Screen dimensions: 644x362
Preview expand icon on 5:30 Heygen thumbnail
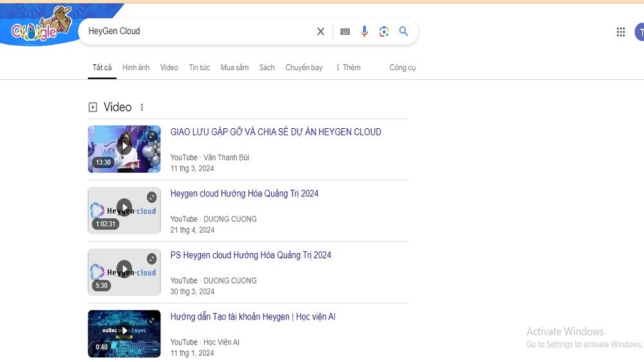click(152, 259)
